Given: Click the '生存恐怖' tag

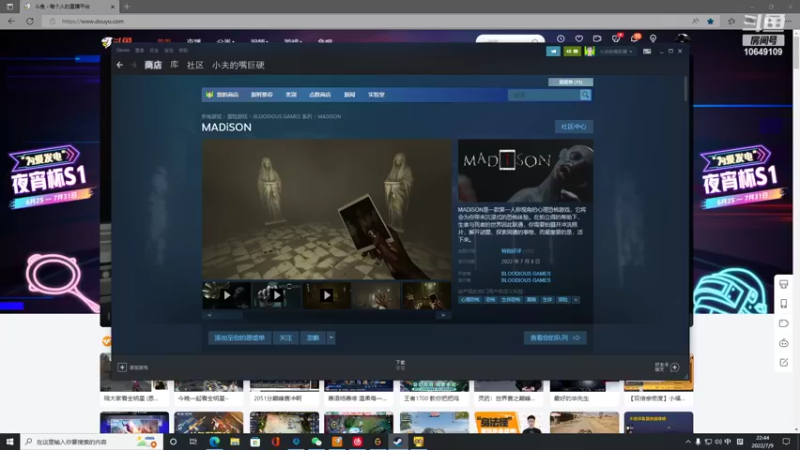Looking at the screenshot, I should (510, 299).
